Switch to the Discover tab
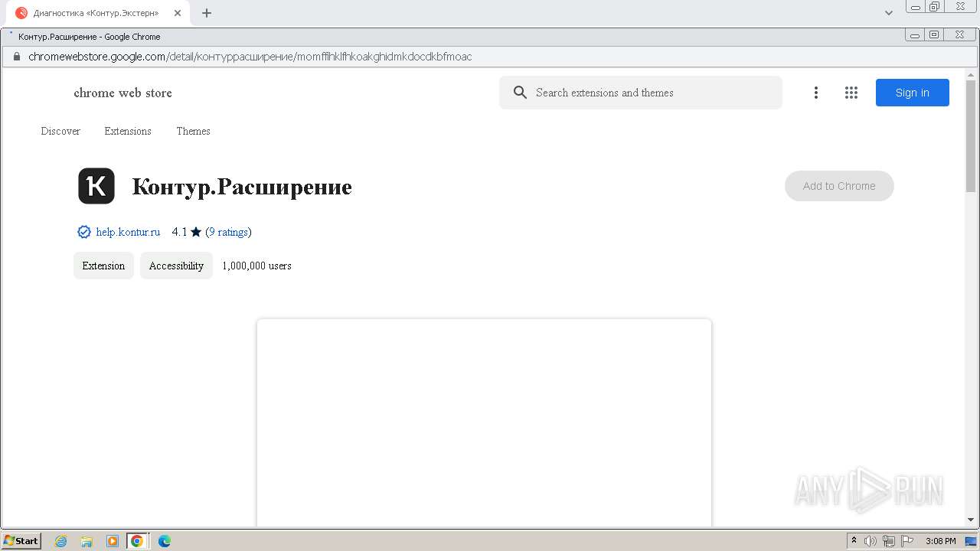 [60, 131]
